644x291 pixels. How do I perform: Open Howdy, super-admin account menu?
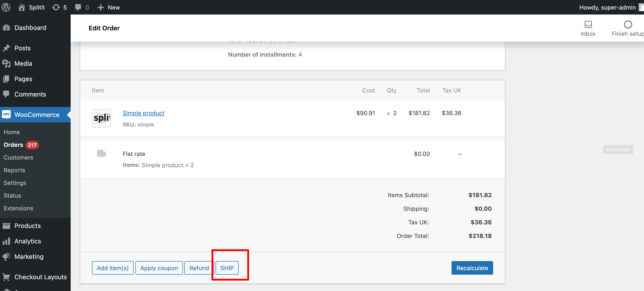coord(611,7)
